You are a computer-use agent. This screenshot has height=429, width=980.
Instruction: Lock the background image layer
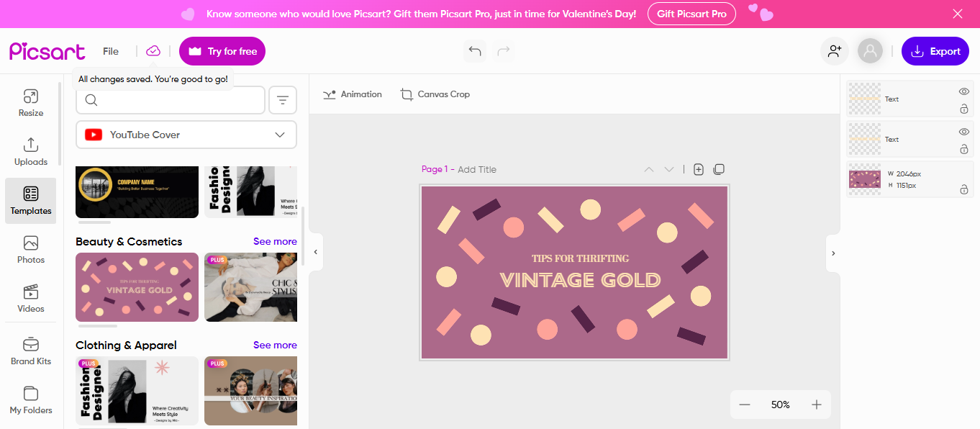point(964,189)
